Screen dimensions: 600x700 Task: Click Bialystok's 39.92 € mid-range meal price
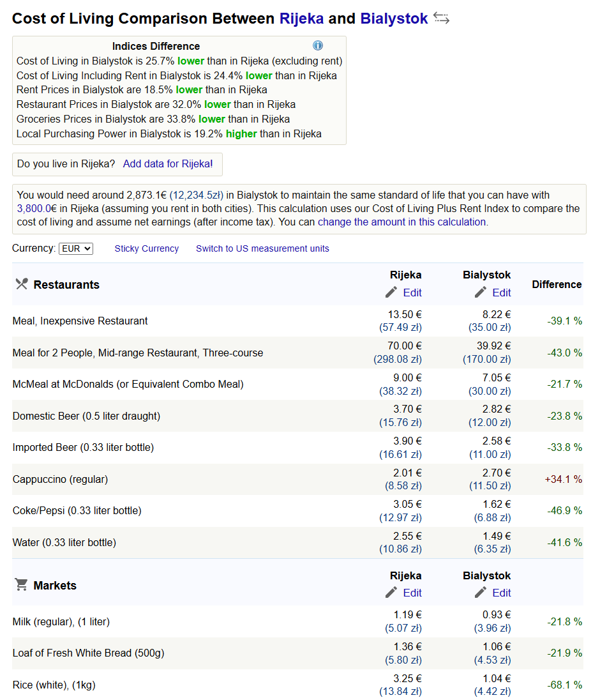(494, 346)
